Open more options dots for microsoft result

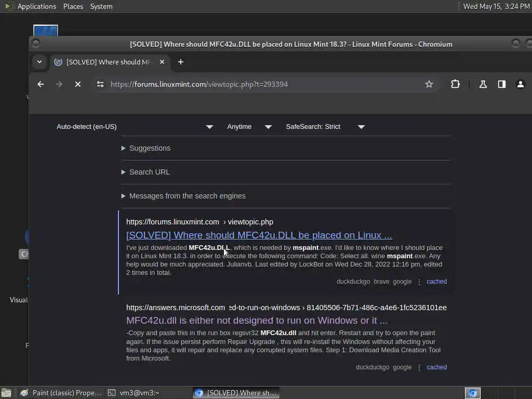[x=419, y=367]
